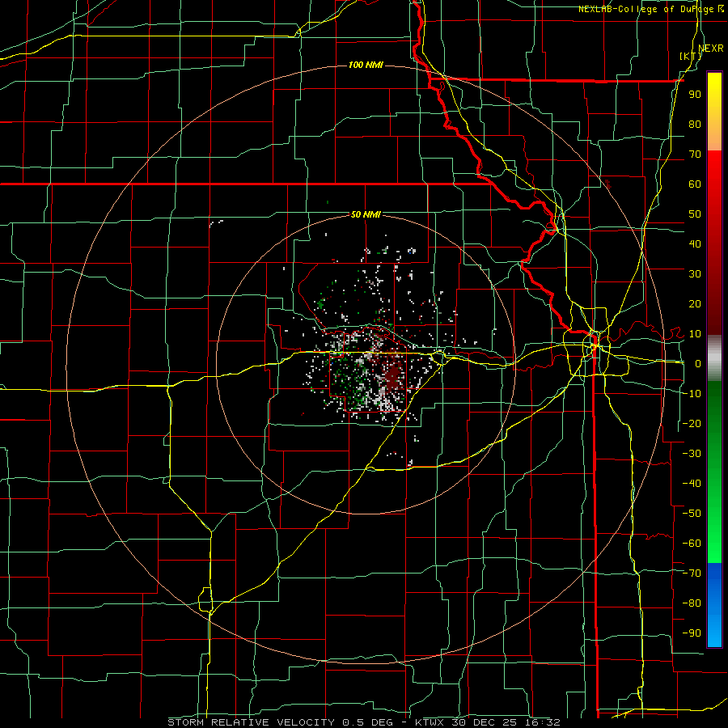Click the "40" scale value
Image resolution: width=728 pixels, height=728 pixels.
695,244
